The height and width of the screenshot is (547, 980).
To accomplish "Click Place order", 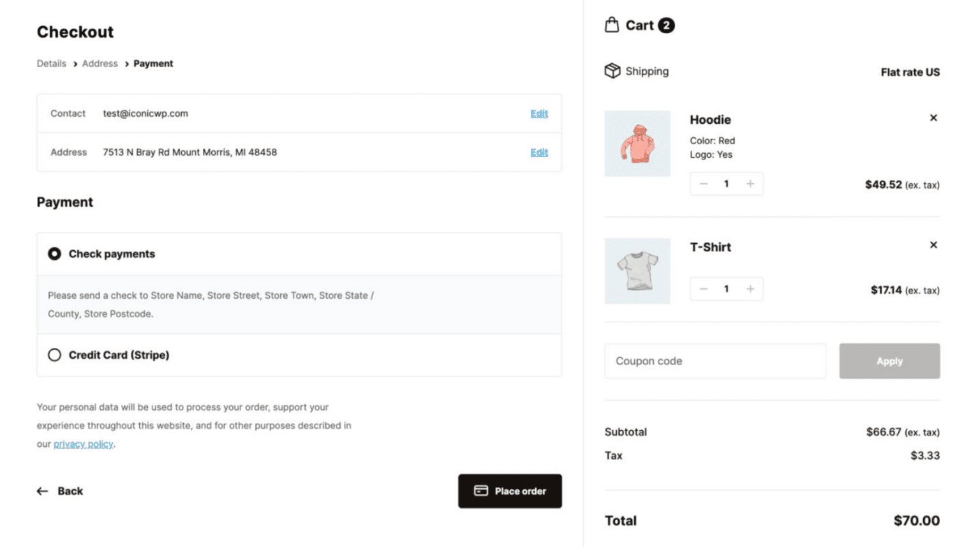I will coord(510,491).
